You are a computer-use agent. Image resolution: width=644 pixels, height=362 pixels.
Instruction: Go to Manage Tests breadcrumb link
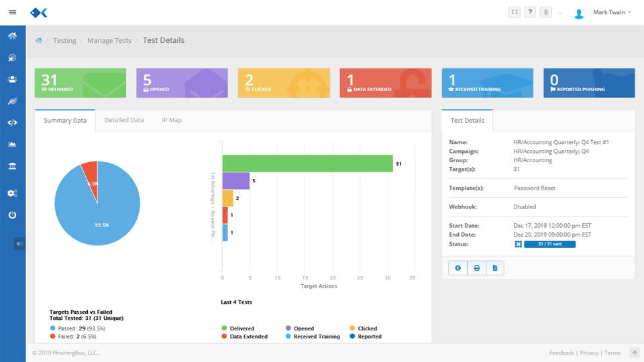point(109,40)
